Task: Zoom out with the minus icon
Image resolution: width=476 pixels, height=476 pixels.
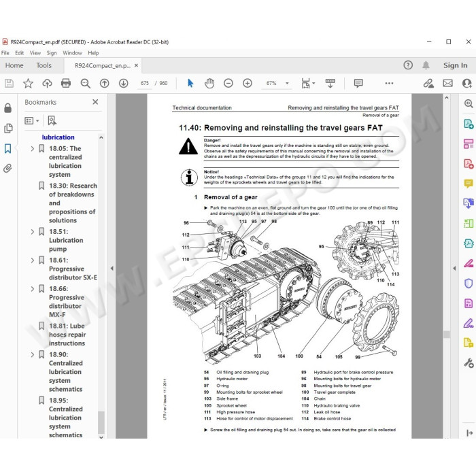Action: coord(228,83)
